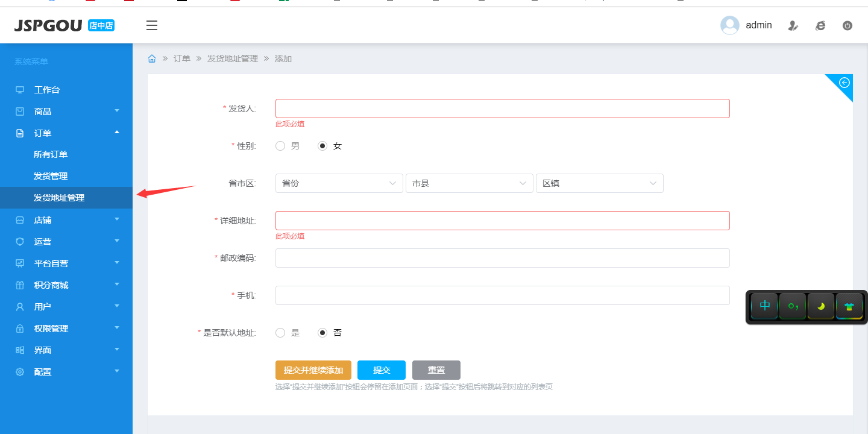This screenshot has width=868, height=434.
Task: Open the 市县 city dropdown
Action: tap(469, 183)
